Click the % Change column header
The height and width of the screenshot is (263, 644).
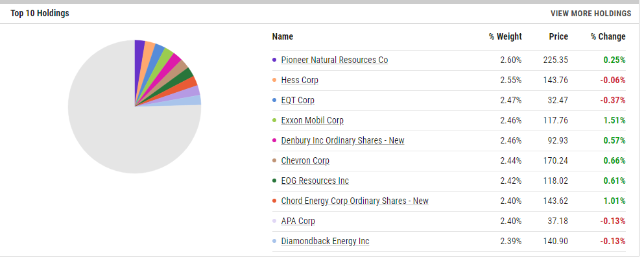tap(608, 36)
